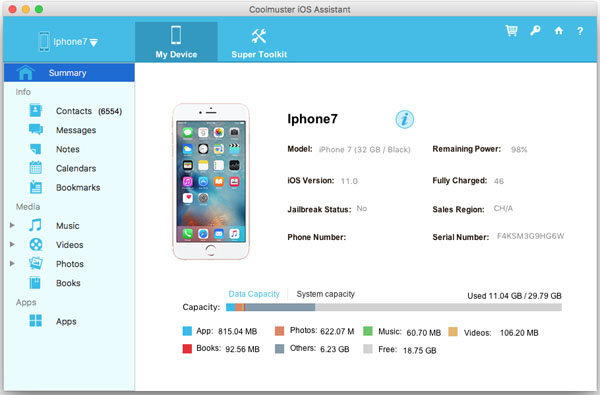Click the Apps grid icon

tap(36, 321)
